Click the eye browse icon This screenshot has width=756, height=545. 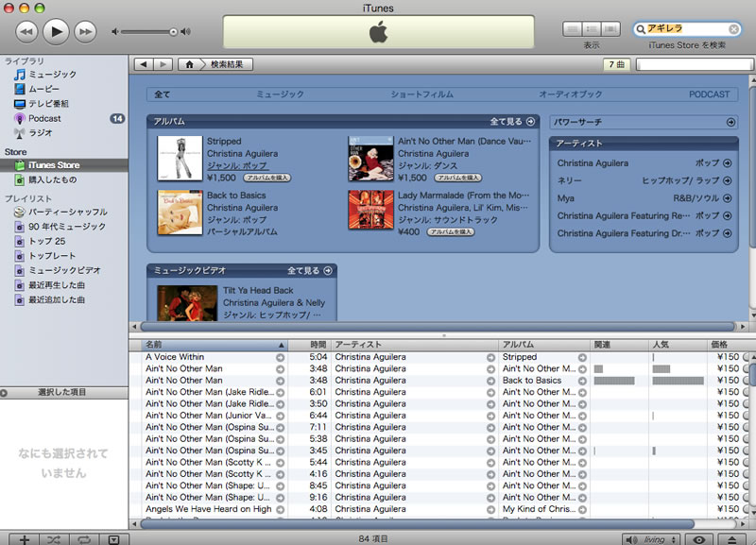(699, 538)
